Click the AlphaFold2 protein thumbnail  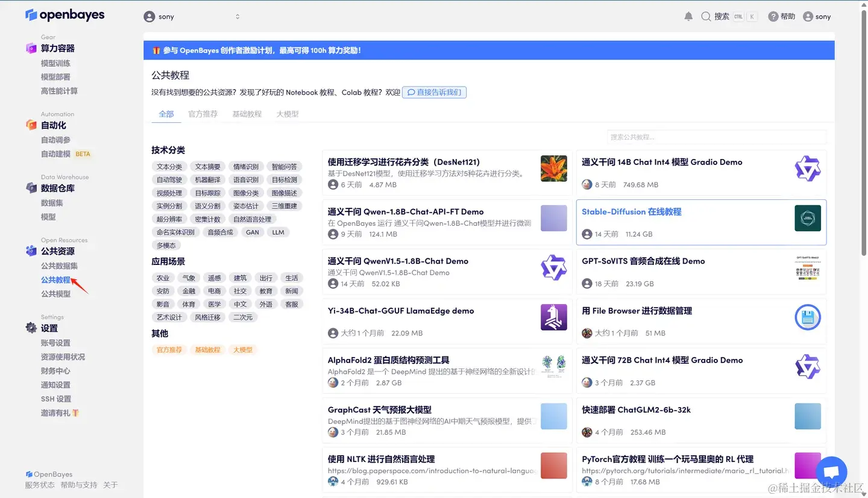(554, 367)
